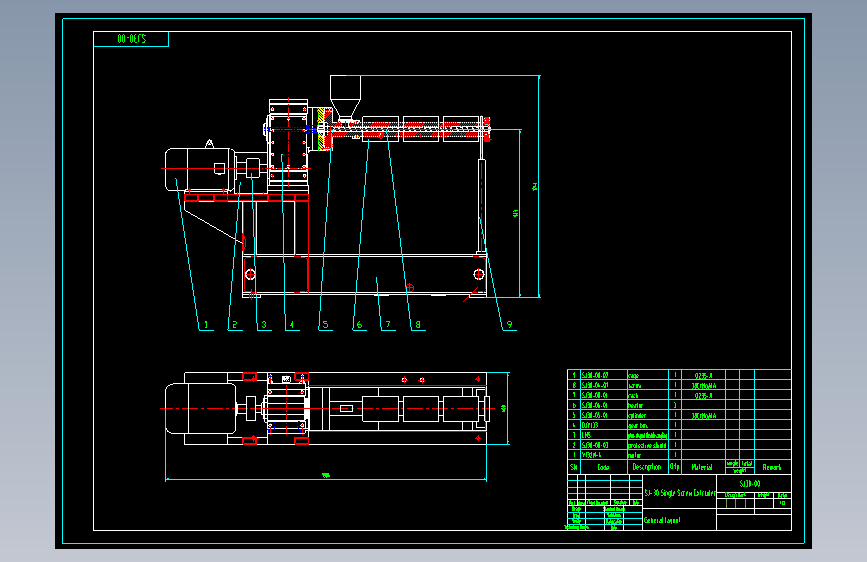867x562 pixels.
Task: Click the 'Remark' header in parts list
Action: tap(772, 467)
